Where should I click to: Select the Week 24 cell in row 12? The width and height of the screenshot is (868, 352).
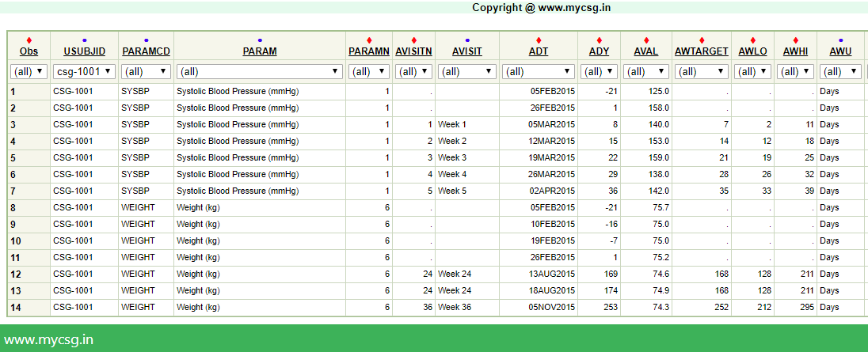455,274
